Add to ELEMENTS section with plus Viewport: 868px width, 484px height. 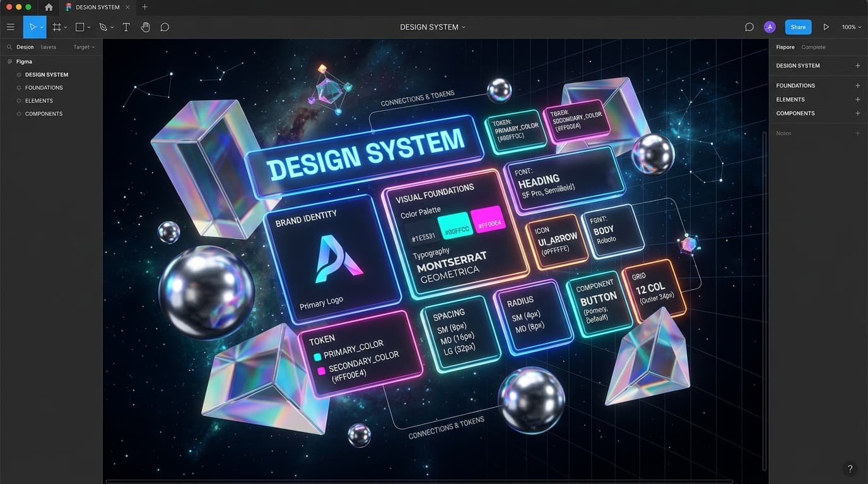click(857, 100)
